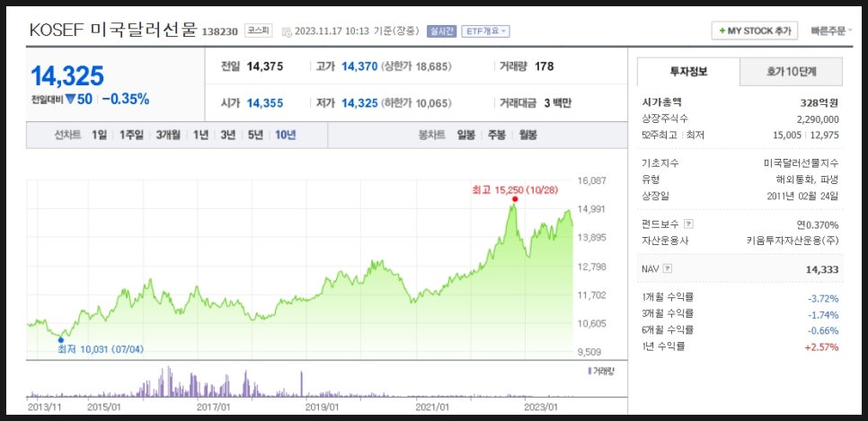Viewport: 868px width, 421px height.
Task: Click the 거래량 legend swatch on volume chart
Action: click(589, 371)
